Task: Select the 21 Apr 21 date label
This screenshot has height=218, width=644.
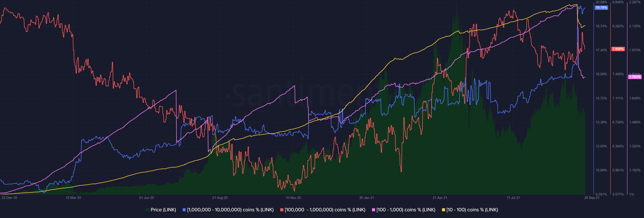Action: [x=440, y=198]
